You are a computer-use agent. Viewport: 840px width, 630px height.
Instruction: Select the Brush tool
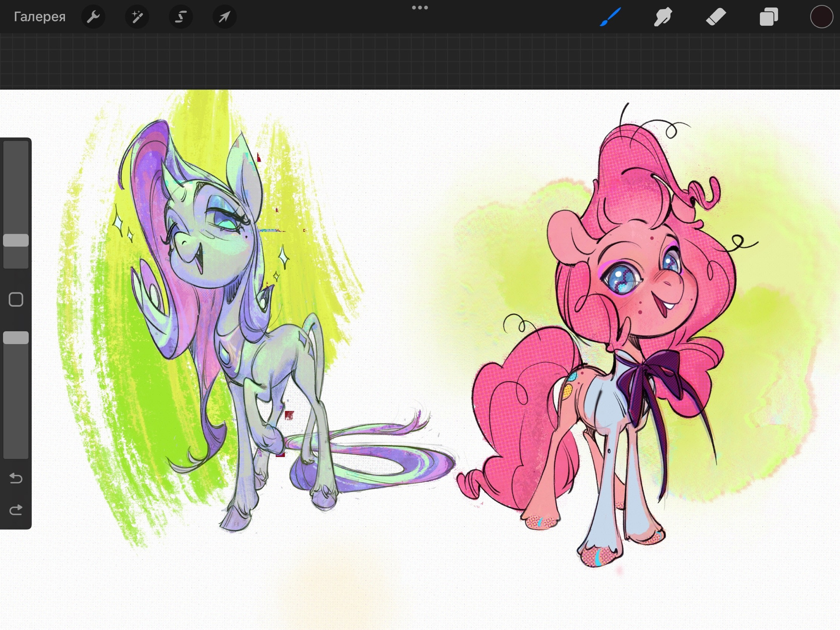click(610, 17)
